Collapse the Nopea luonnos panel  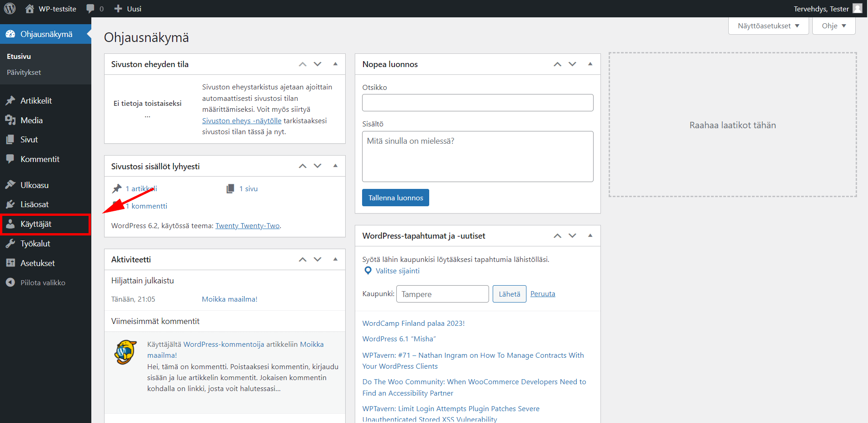tap(590, 64)
